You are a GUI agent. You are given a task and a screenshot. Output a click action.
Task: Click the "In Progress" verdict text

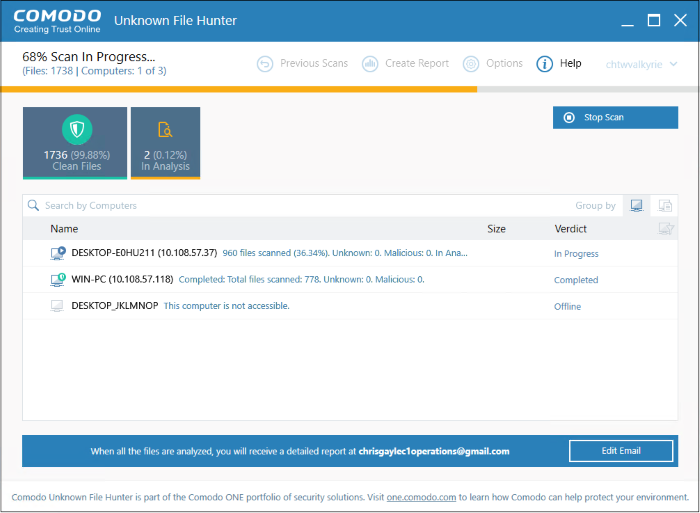(576, 254)
